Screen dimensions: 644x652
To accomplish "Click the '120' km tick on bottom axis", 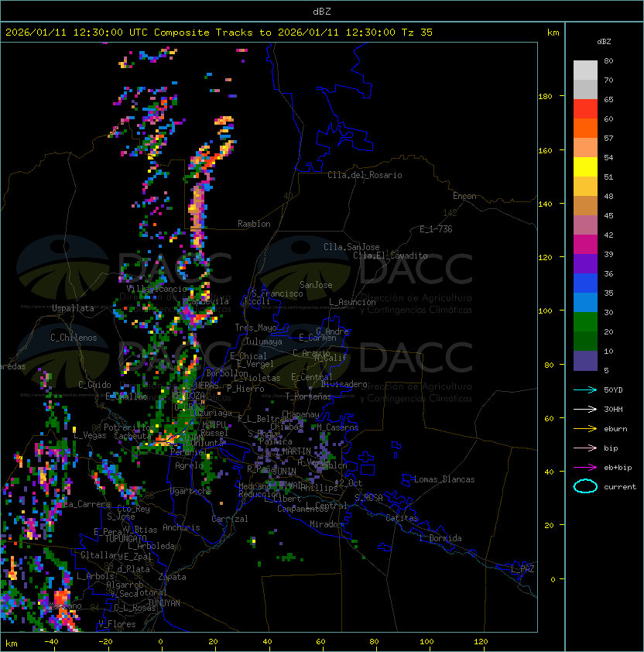I will pos(481,642).
